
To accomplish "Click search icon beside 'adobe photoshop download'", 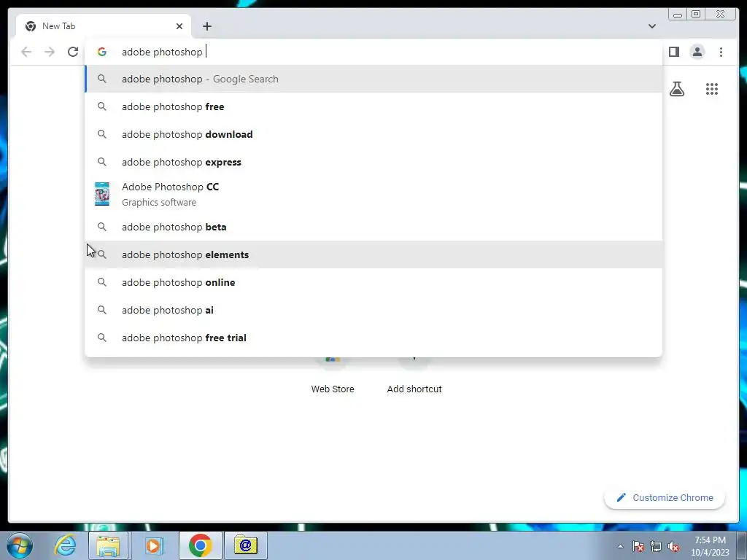I will [x=102, y=134].
